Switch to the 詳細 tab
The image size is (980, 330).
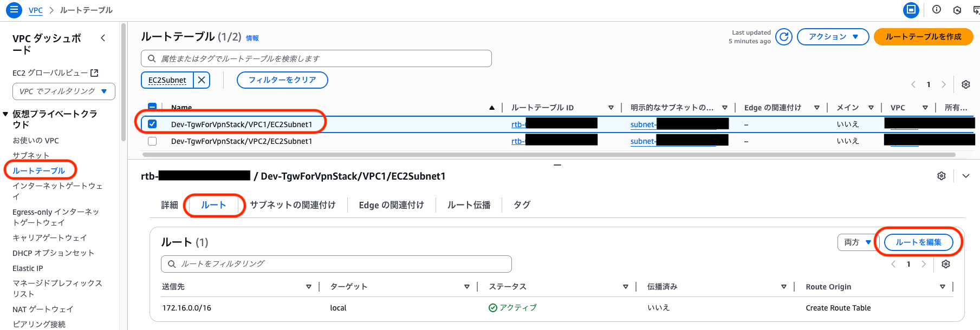170,205
